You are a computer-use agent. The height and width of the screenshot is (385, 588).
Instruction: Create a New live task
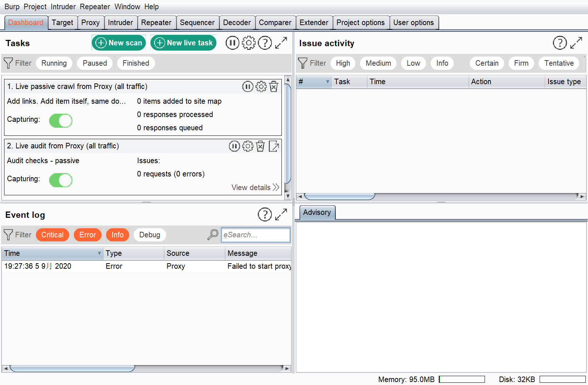[183, 43]
